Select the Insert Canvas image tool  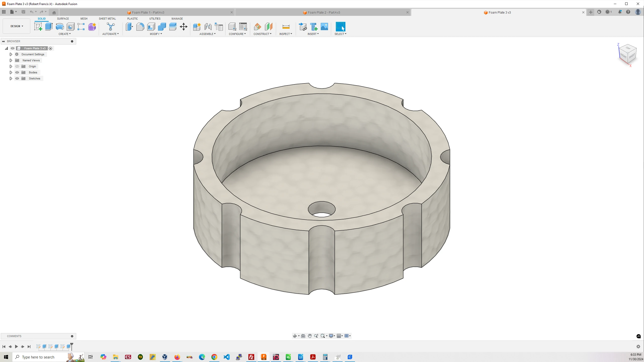click(325, 27)
